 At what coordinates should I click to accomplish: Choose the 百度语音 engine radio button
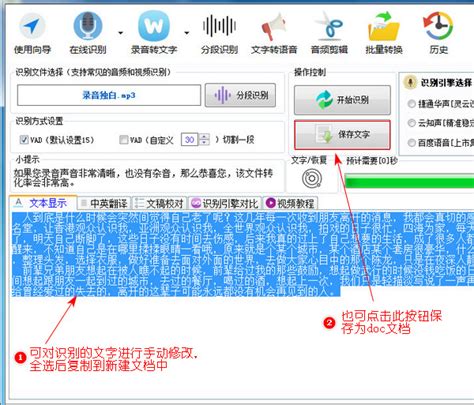[412, 143]
